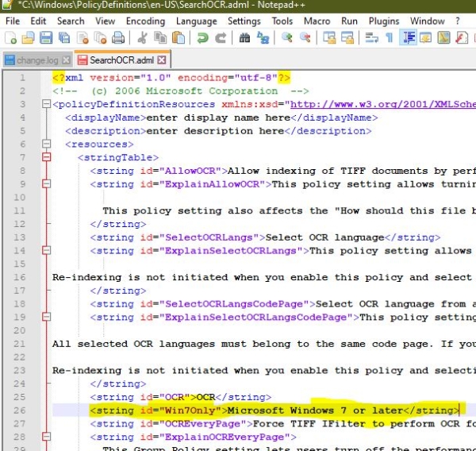The height and width of the screenshot is (451, 476).
Task: Toggle synchronized horizontal scrolling icon
Action: point(347,38)
